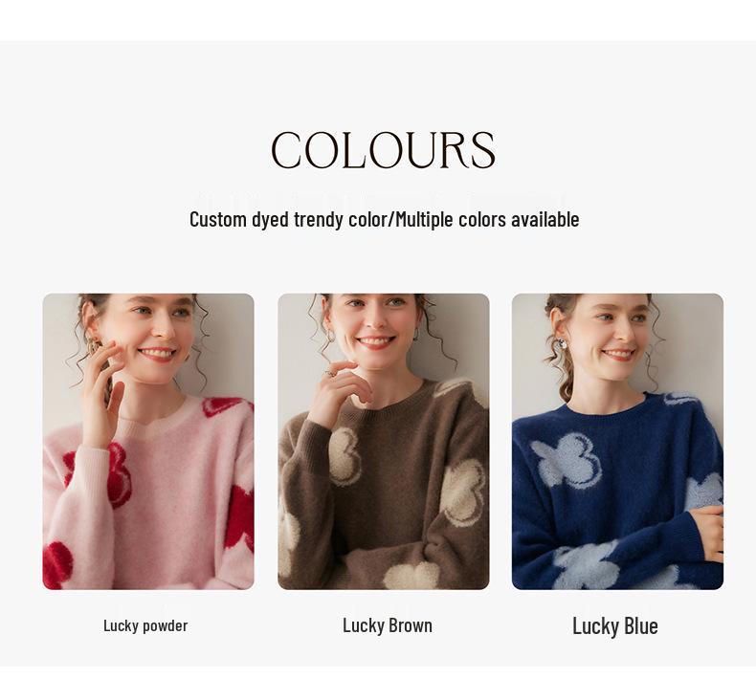Click the Lucky powder label

[x=145, y=625]
